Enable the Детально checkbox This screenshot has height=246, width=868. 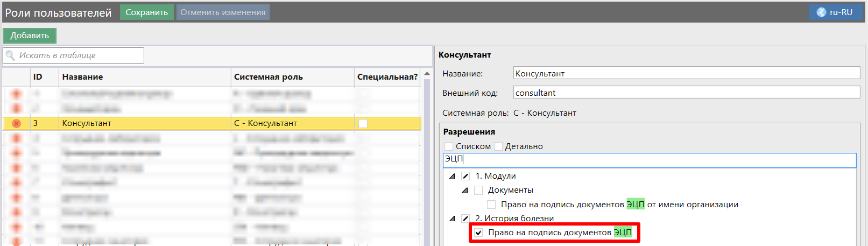[498, 146]
